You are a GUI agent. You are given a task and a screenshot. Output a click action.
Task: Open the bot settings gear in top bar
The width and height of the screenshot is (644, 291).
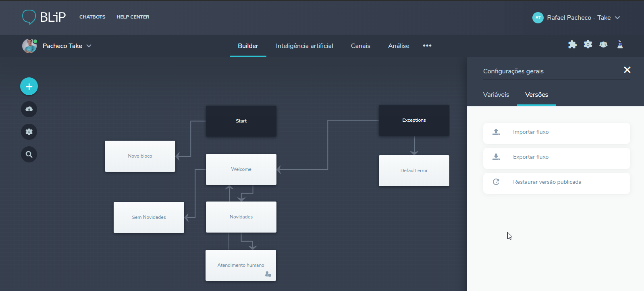tap(588, 45)
